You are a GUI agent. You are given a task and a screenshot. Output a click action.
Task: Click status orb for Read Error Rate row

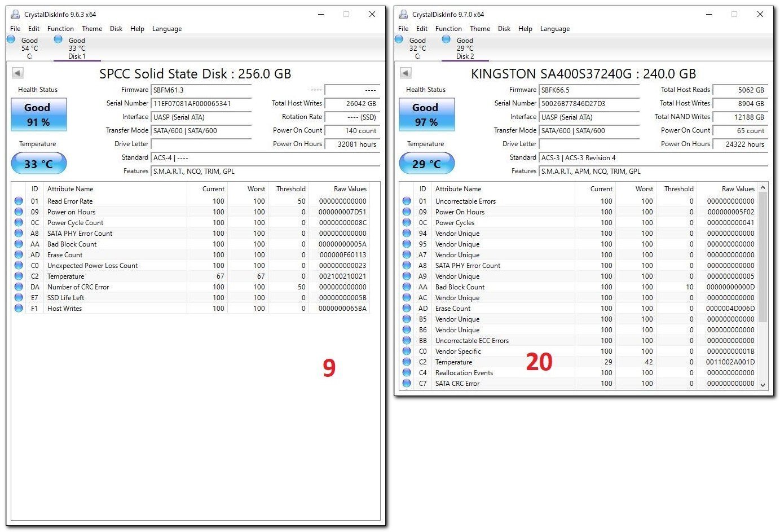[19, 201]
